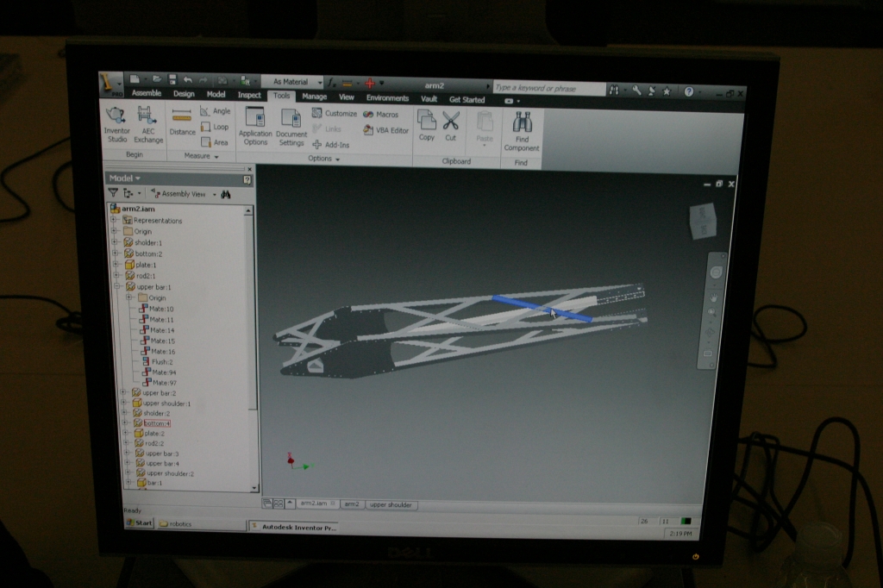Click the Save disk icon

(172, 79)
